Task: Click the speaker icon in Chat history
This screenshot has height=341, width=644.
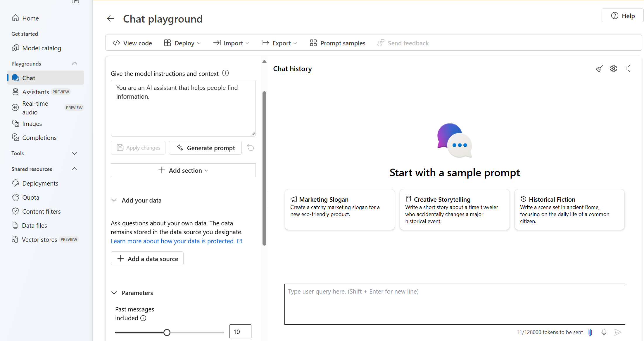Action: [x=628, y=68]
